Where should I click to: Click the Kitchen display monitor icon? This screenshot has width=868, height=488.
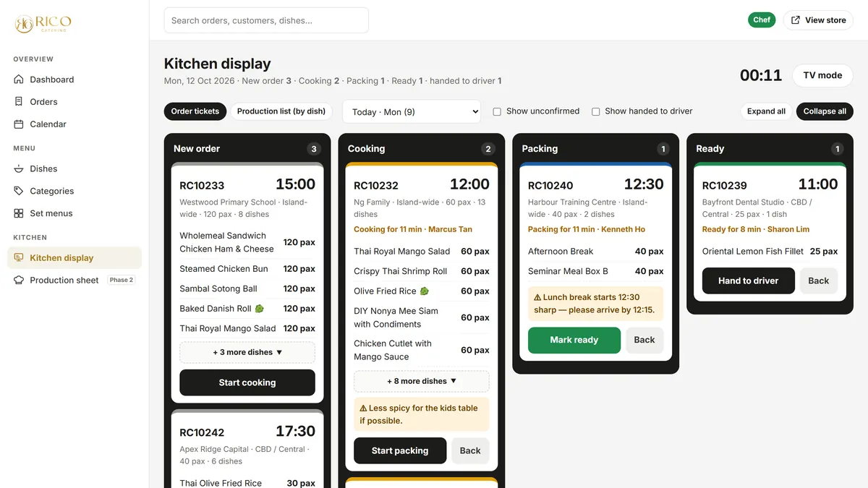19,257
